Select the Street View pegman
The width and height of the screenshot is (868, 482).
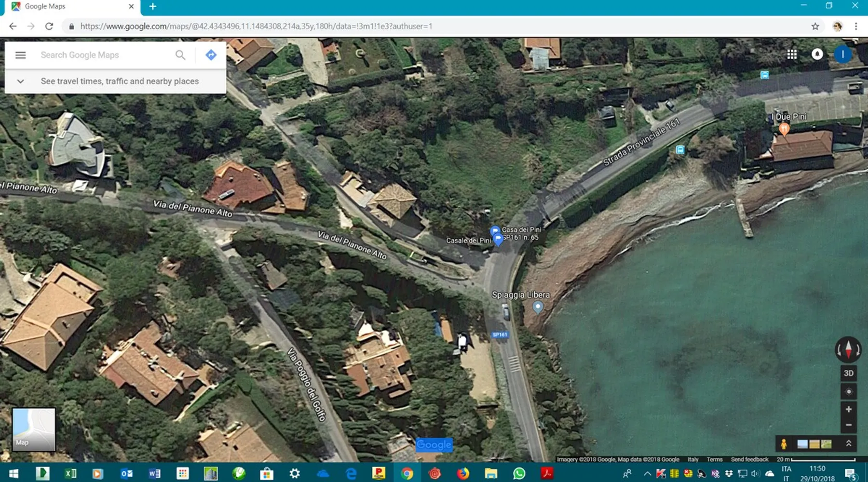point(784,444)
